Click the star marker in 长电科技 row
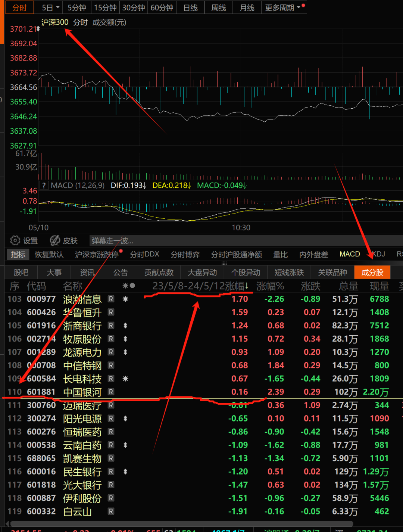 (x=125, y=379)
